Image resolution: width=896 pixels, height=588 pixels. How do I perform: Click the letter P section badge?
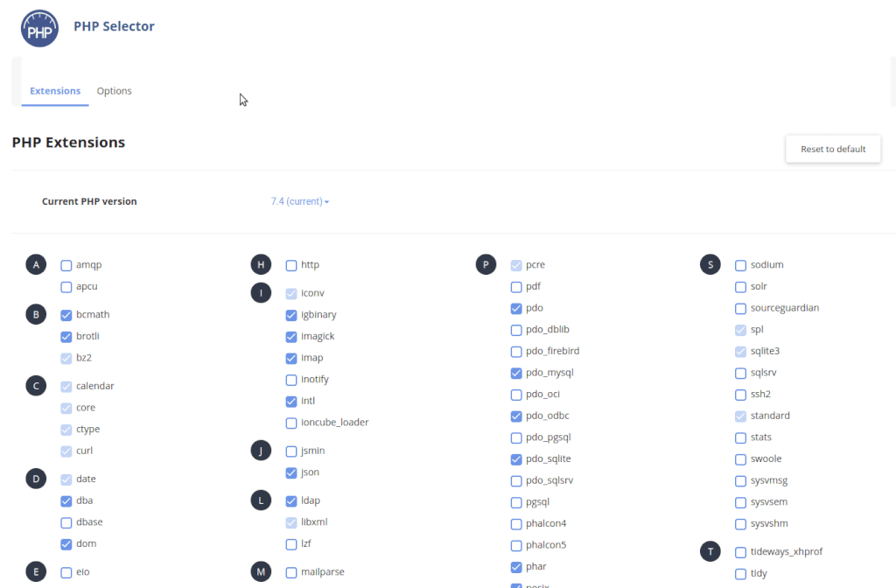point(486,263)
